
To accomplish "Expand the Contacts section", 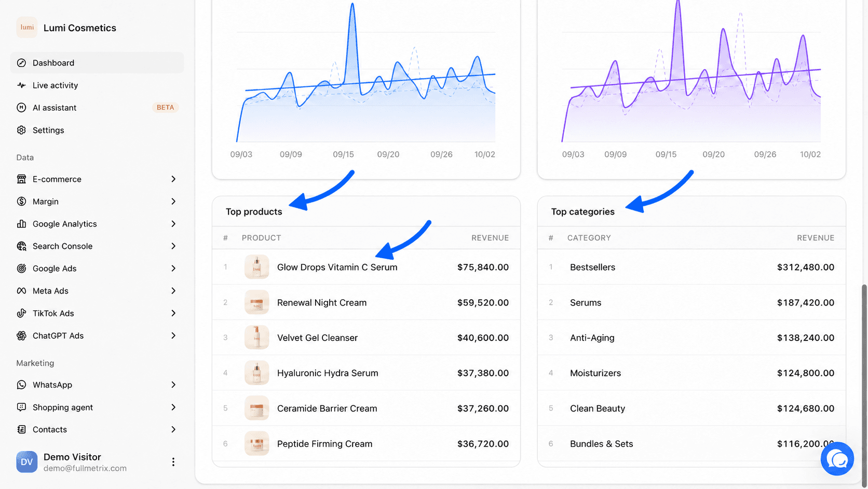I will coord(173,429).
